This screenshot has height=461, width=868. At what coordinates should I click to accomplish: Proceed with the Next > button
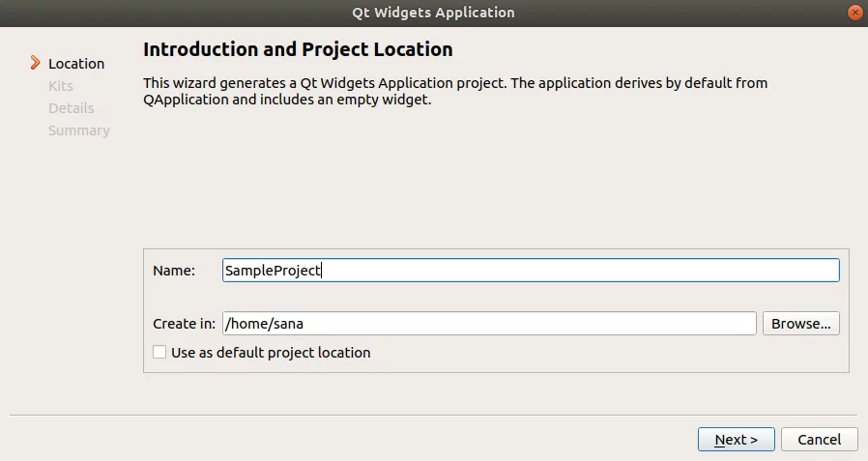pos(737,440)
